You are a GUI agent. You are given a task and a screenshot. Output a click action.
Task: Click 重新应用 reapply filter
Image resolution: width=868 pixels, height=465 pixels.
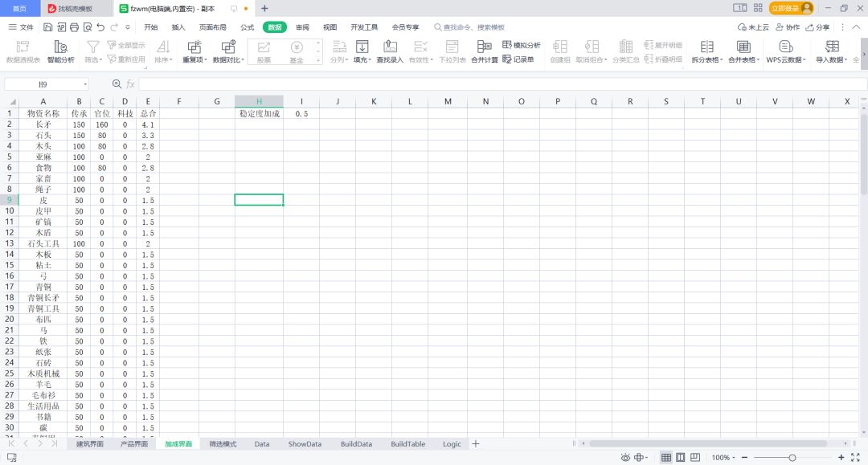pos(126,59)
